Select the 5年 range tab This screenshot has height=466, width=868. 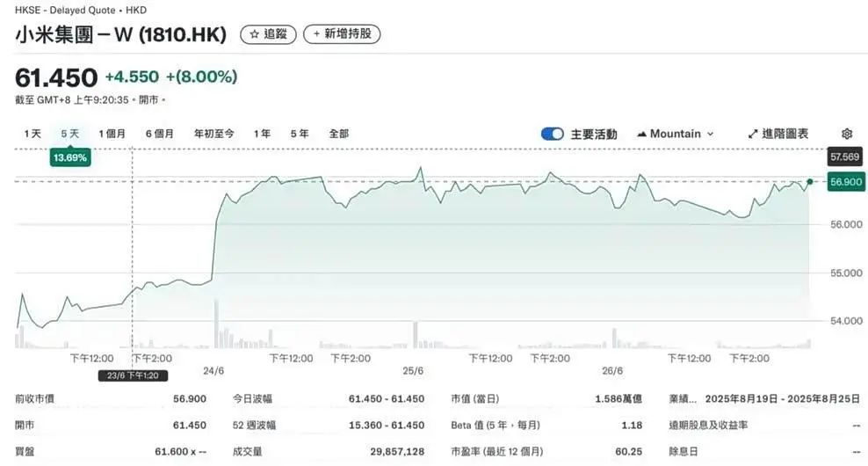(x=300, y=135)
